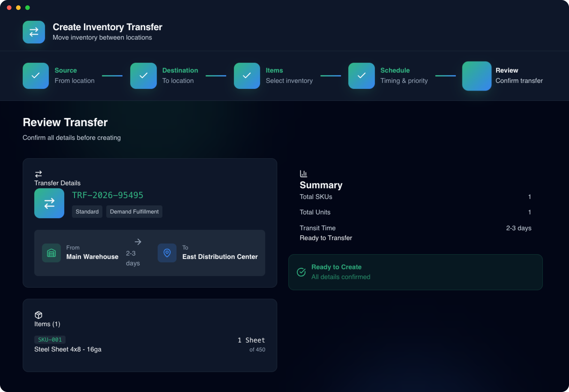Click the Items step checkmark icon

(247, 76)
